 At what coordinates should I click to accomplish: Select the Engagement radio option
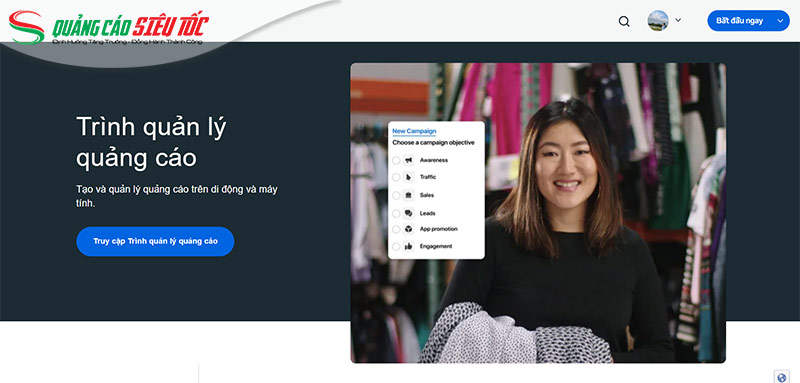[396, 246]
